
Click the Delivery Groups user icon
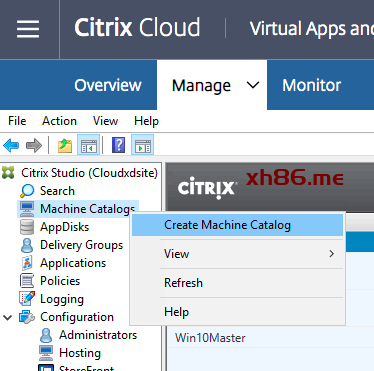[x=27, y=245]
